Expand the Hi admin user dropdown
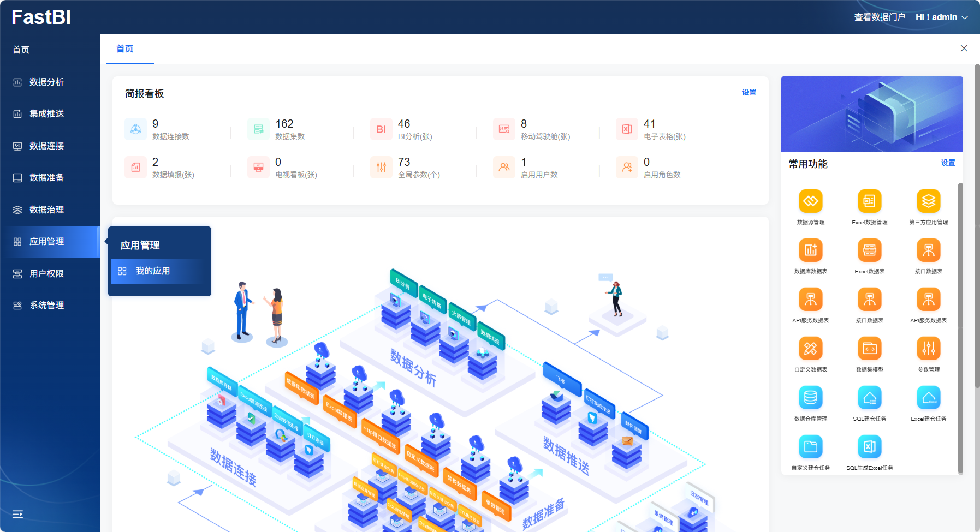Screen dimensions: 980x532 click(x=941, y=17)
